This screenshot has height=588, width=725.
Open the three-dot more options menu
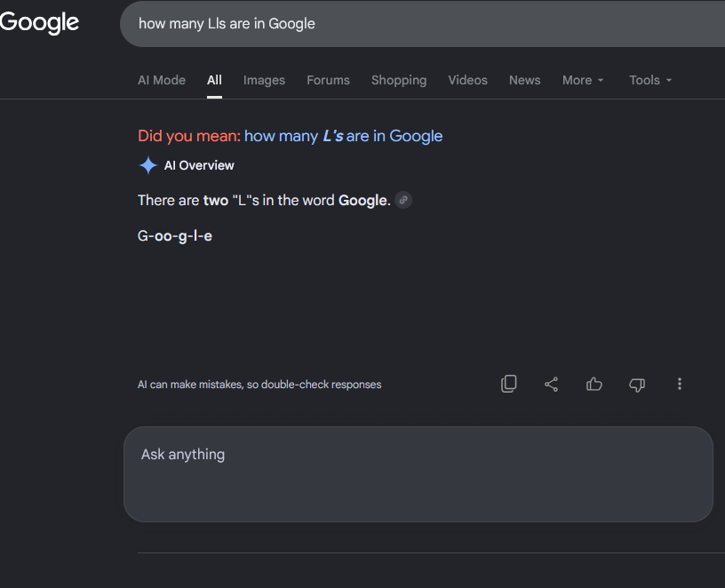coord(679,384)
